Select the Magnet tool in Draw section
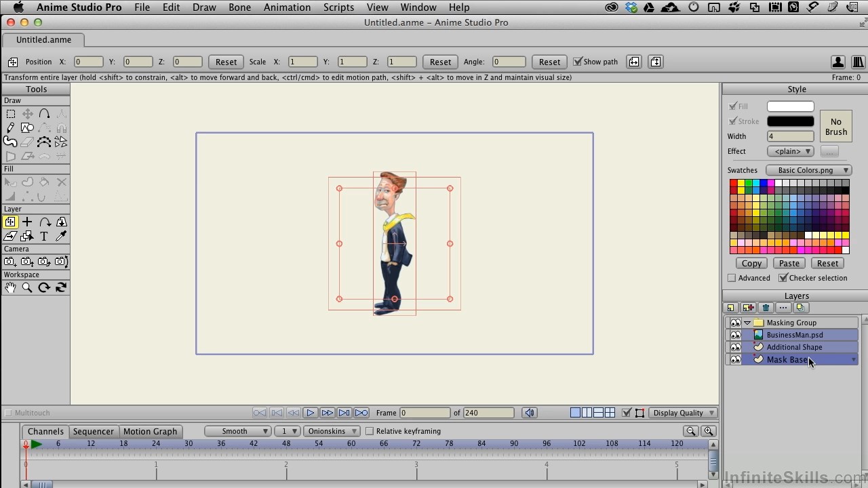 point(61,127)
